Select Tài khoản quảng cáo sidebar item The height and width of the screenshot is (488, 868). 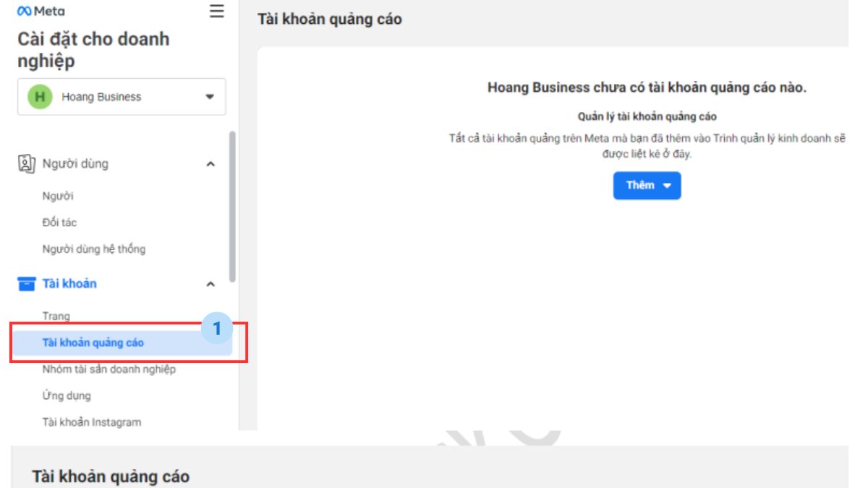point(122,343)
